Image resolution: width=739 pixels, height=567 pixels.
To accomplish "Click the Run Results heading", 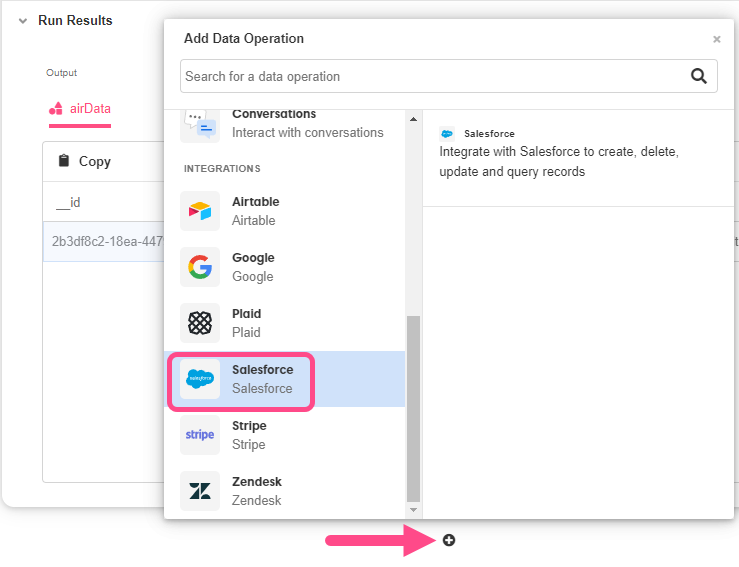I will click(75, 21).
